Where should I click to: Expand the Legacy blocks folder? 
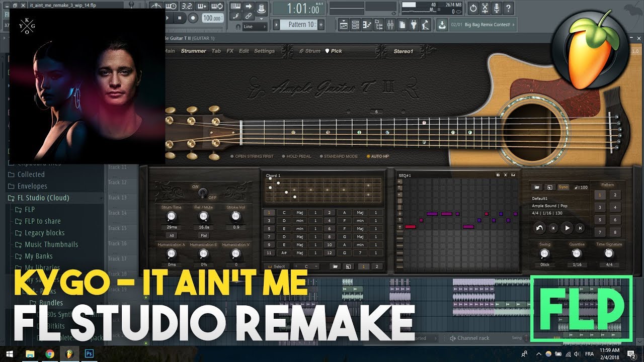point(40,233)
